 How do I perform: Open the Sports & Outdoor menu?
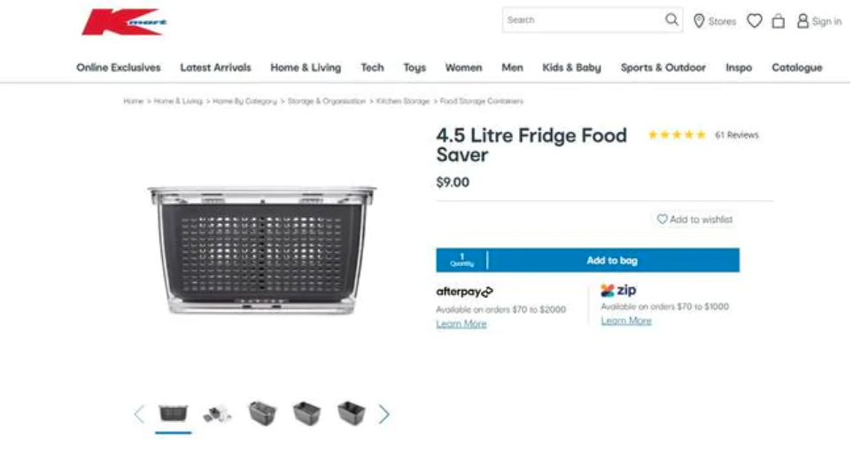pyautogui.click(x=663, y=67)
